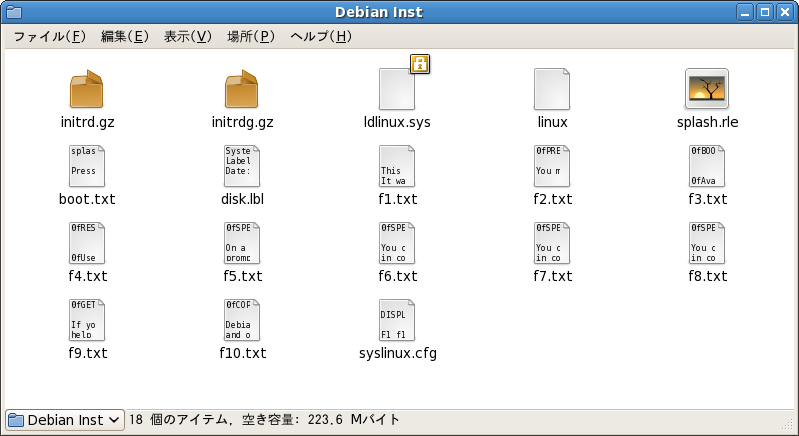
Task: Click the f8.txt file name label
Action: click(708, 276)
